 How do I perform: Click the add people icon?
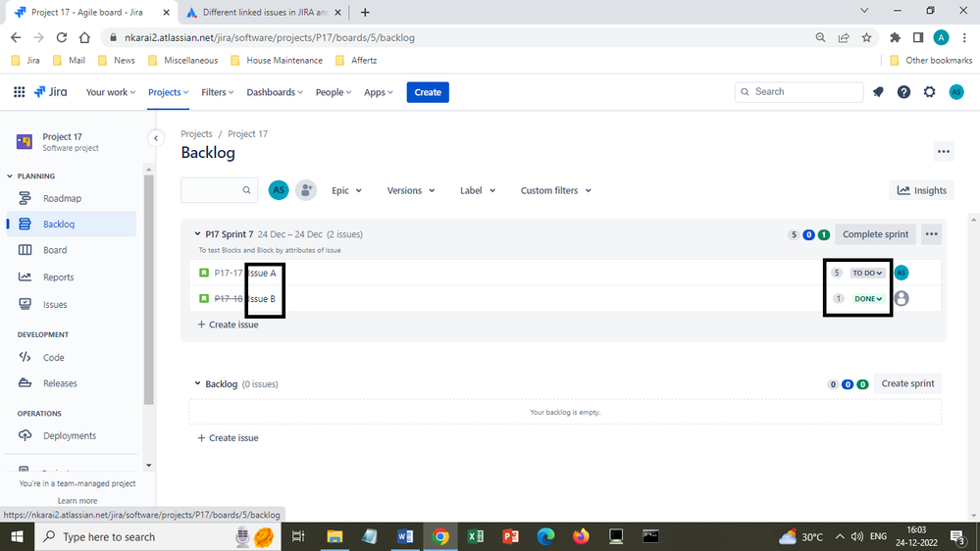(306, 190)
